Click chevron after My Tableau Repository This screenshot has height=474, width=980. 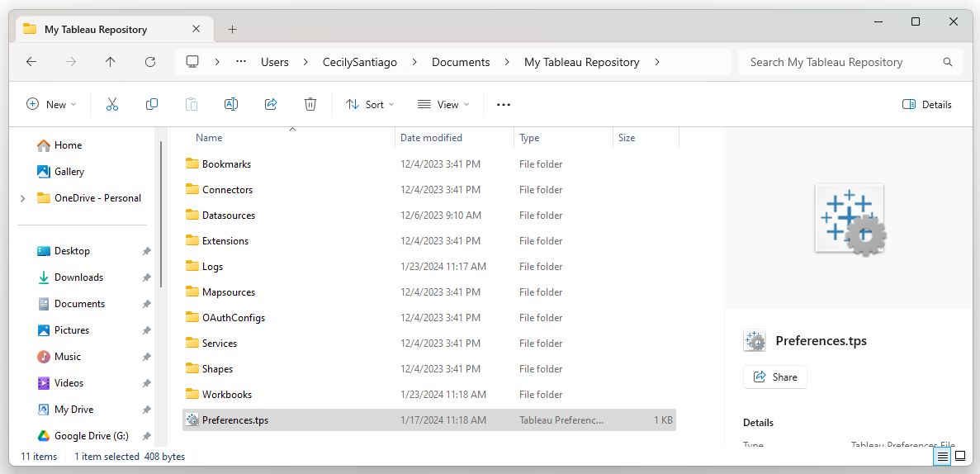(x=657, y=62)
